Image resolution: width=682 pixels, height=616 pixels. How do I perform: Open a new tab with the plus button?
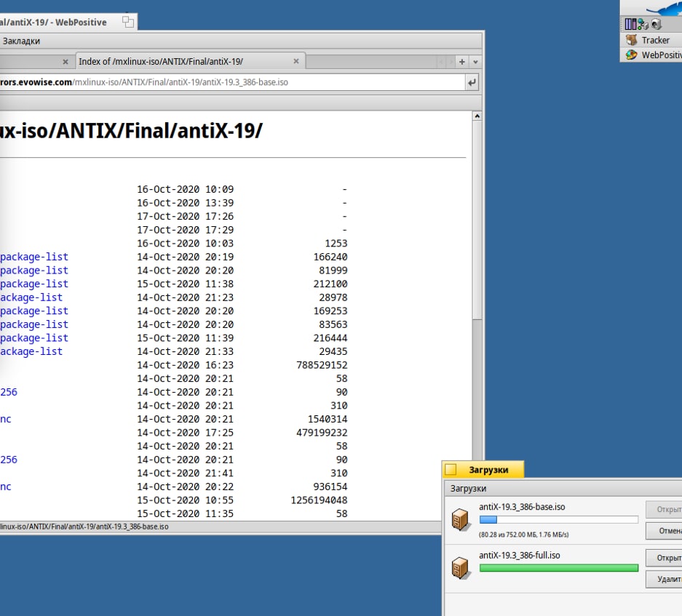click(x=462, y=62)
